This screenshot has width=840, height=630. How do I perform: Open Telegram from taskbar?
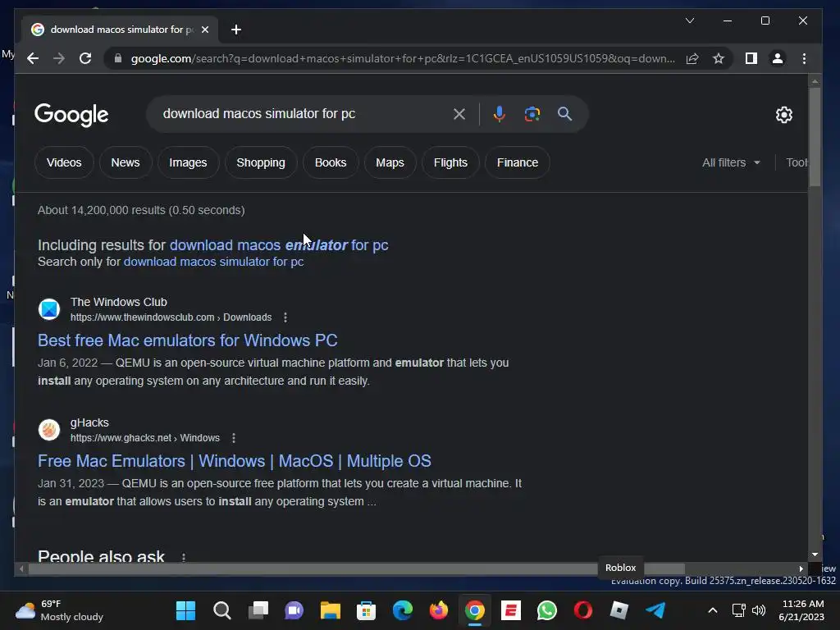(655, 610)
